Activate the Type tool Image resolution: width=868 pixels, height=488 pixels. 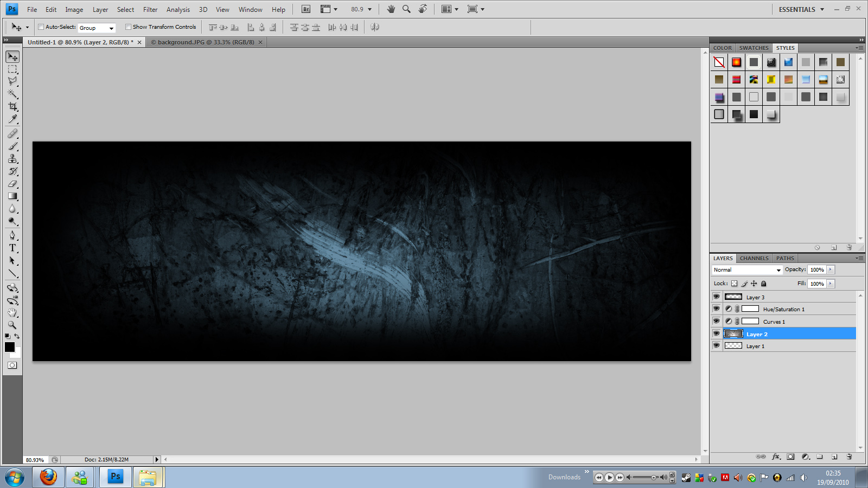[x=12, y=248]
